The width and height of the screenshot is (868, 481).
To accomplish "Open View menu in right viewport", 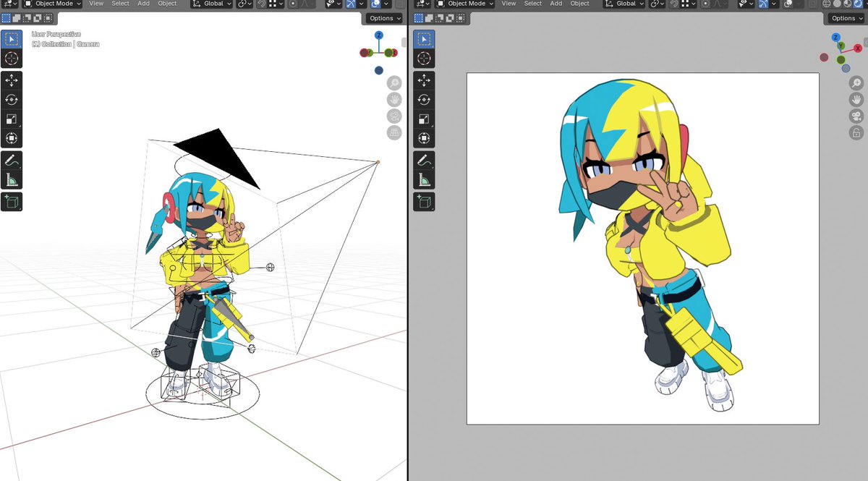I will click(x=509, y=4).
